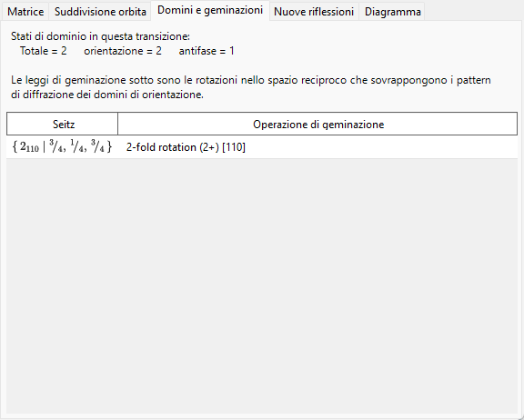Click the [110] direction in the twin operation

234,147
